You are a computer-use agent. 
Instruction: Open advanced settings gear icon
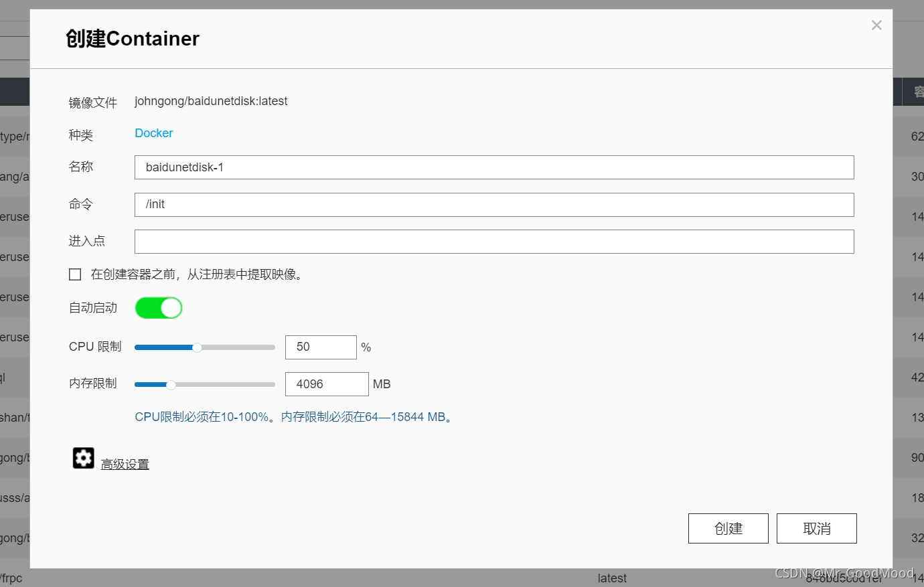[x=84, y=458]
